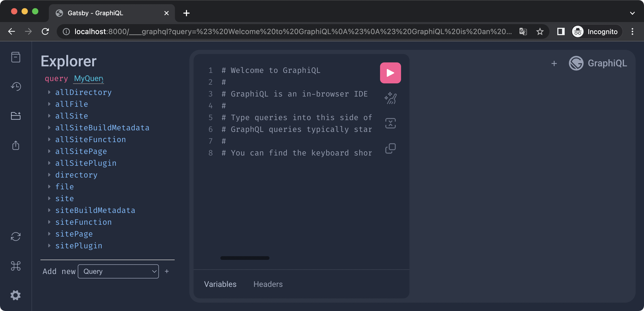Open the GraphiQL Explorer plugin icon
This screenshot has width=644, height=311.
[x=16, y=116]
